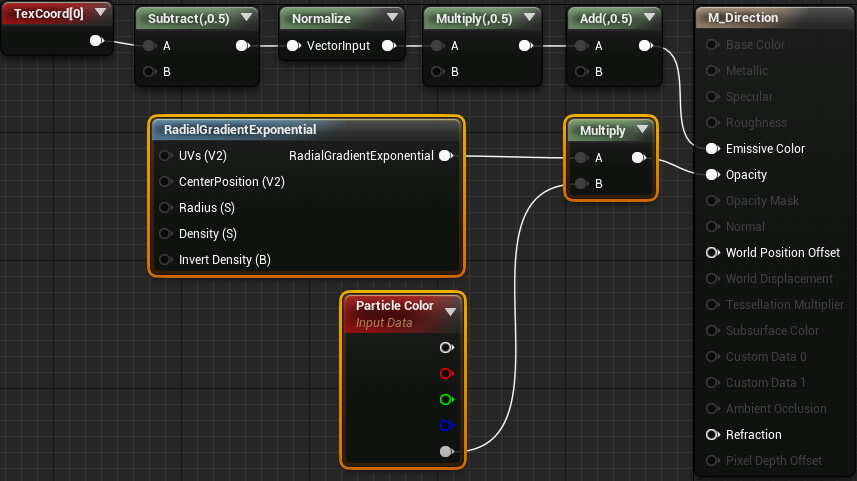Click Particle Color white RGB output pin
This screenshot has width=857, height=481.
447,348
